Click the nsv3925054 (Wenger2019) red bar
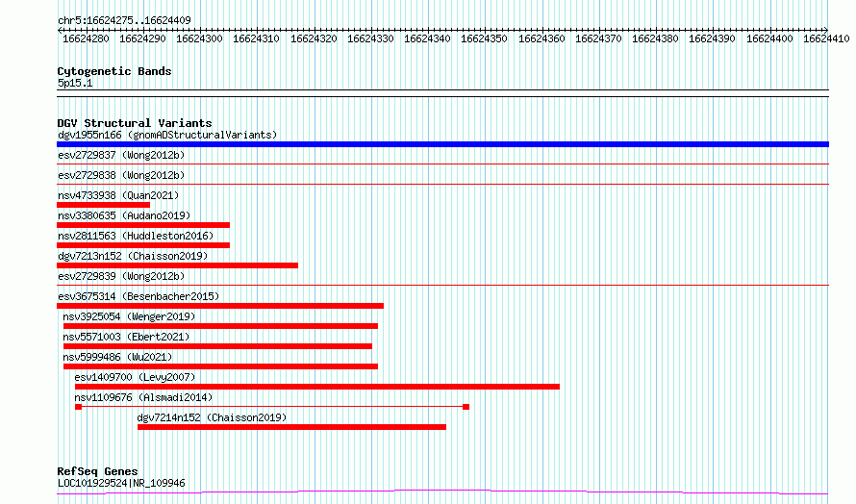Viewport: 856px width, 504px height. (220, 326)
